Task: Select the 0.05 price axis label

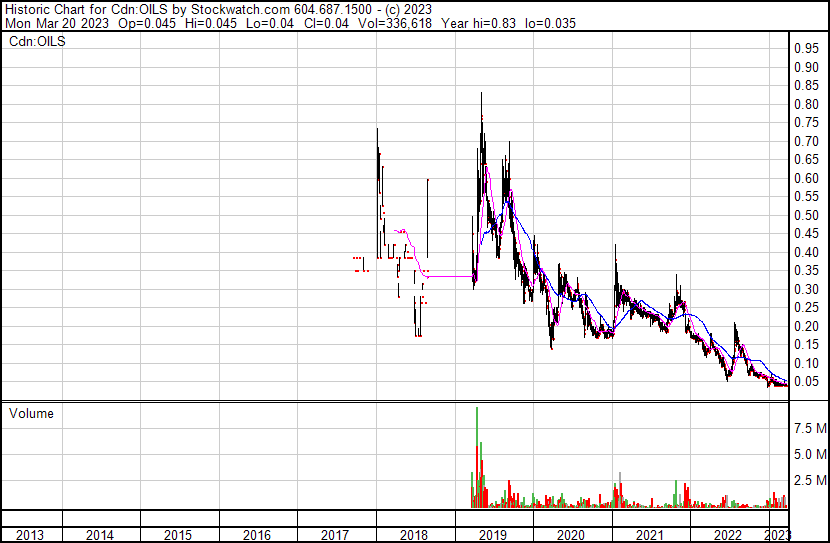Action: pos(806,382)
